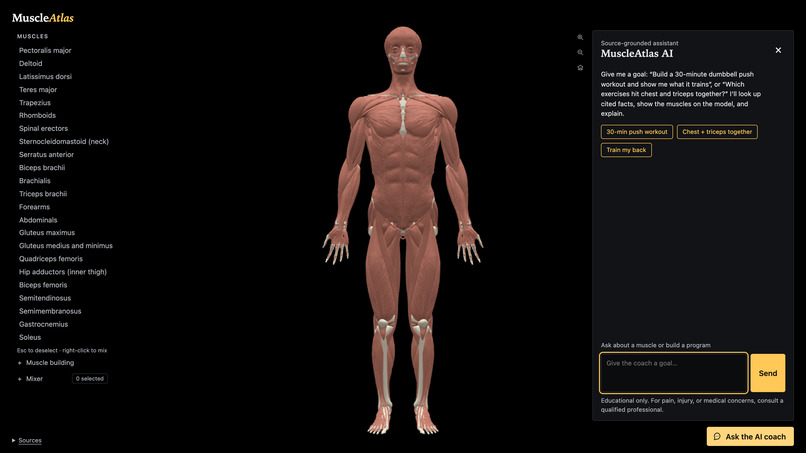Highlight Spinal erectors
Viewport: 806px width, 453px height.
click(43, 128)
